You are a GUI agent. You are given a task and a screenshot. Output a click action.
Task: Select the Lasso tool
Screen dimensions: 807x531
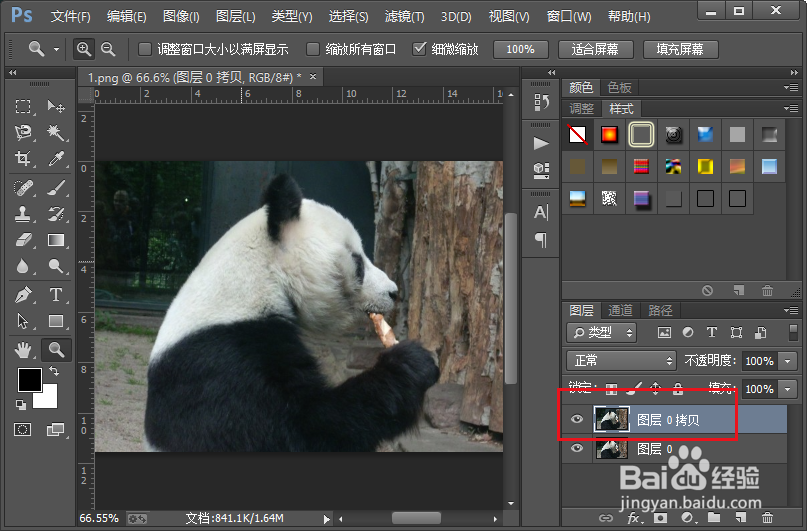pyautogui.click(x=23, y=133)
